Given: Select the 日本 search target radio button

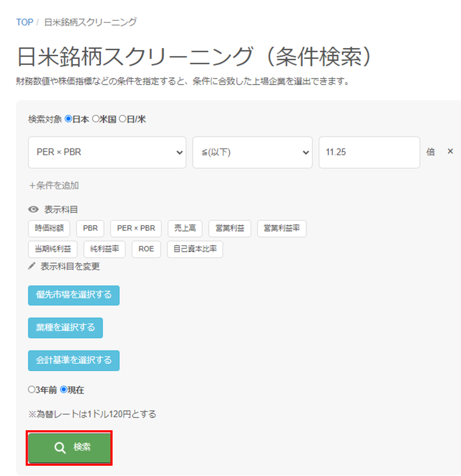Looking at the screenshot, I should pos(68,119).
